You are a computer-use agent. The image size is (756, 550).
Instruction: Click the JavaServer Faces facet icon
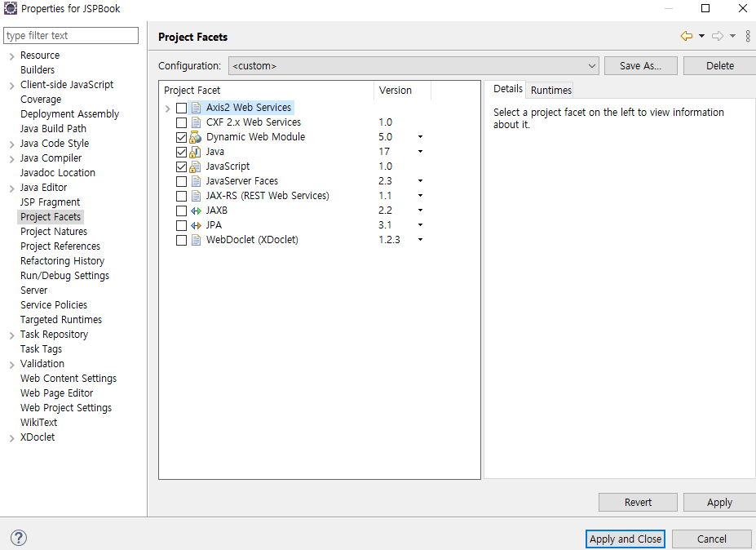pos(196,181)
